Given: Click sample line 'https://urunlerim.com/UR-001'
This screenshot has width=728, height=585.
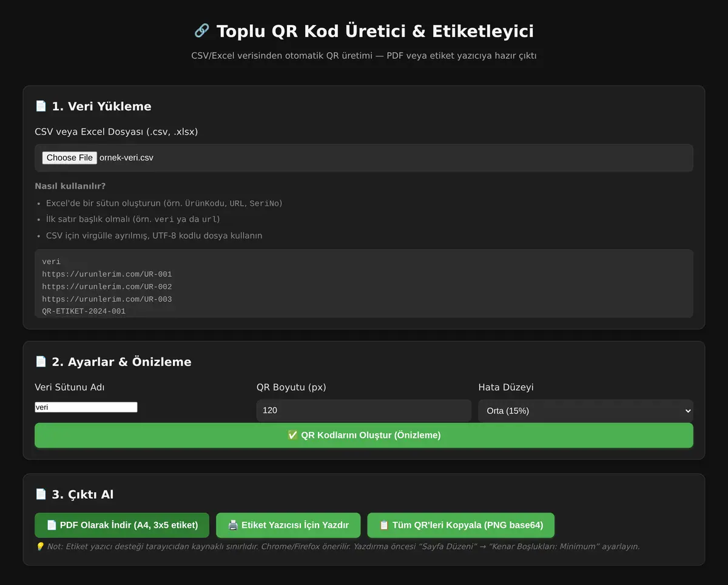Looking at the screenshot, I should (x=107, y=274).
